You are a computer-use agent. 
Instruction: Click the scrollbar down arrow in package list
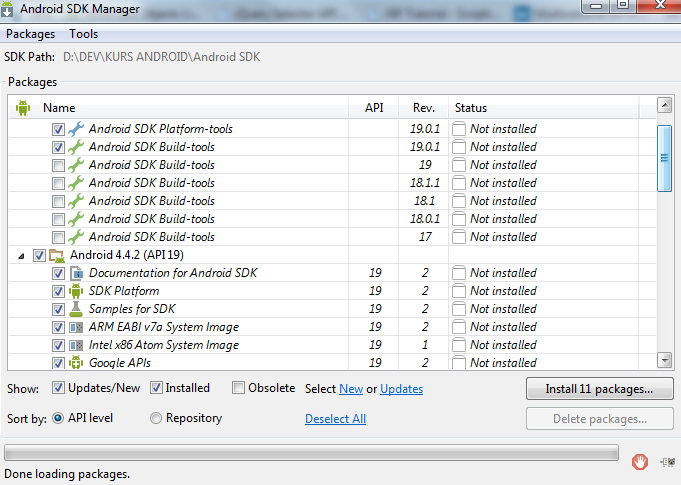tap(664, 360)
